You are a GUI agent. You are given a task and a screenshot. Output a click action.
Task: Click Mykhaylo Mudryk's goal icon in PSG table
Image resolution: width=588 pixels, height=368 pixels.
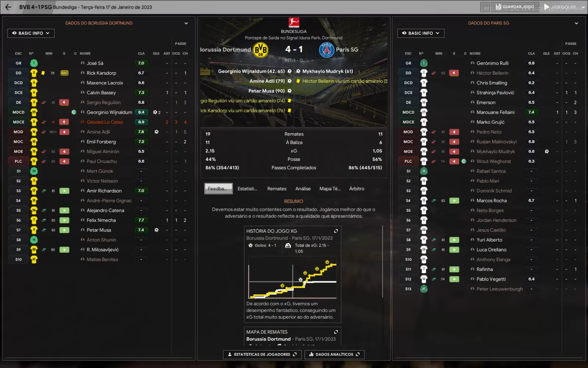[547, 152]
